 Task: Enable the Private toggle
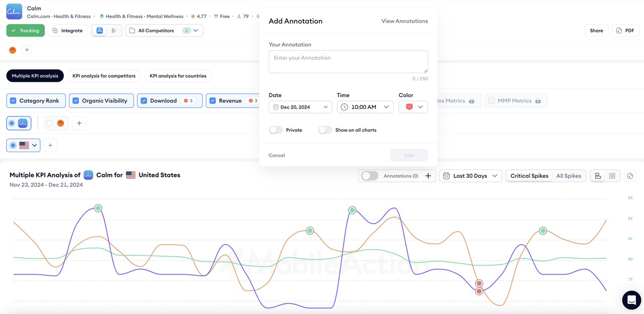(276, 130)
